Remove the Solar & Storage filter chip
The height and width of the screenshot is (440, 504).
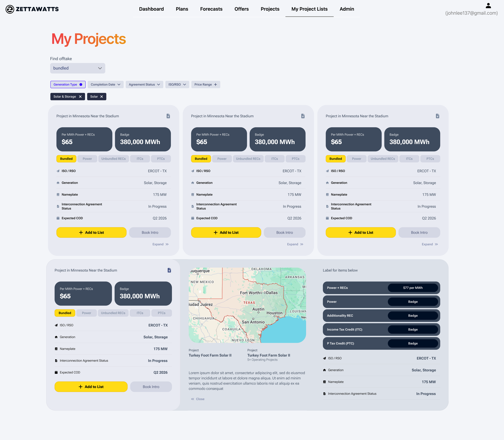(80, 97)
